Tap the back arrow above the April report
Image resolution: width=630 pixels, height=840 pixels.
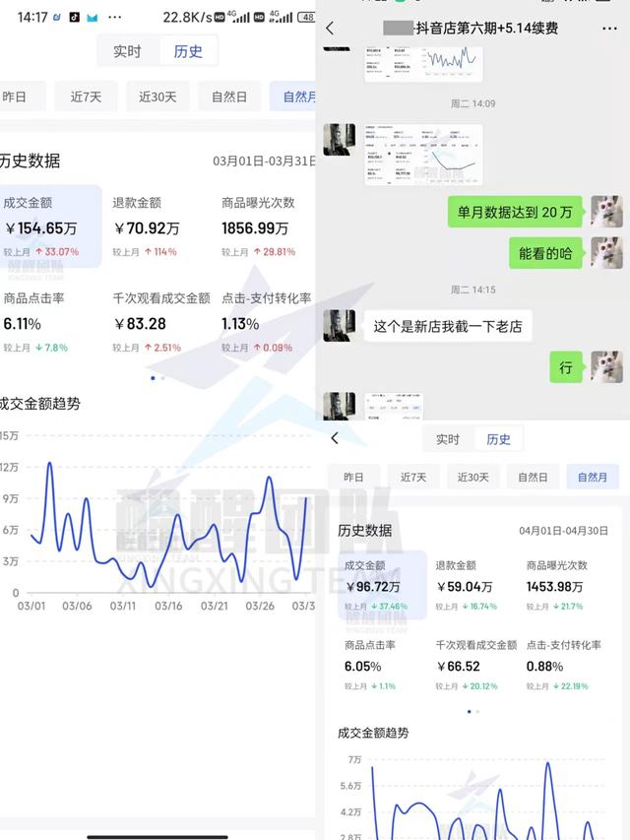pyautogui.click(x=335, y=438)
